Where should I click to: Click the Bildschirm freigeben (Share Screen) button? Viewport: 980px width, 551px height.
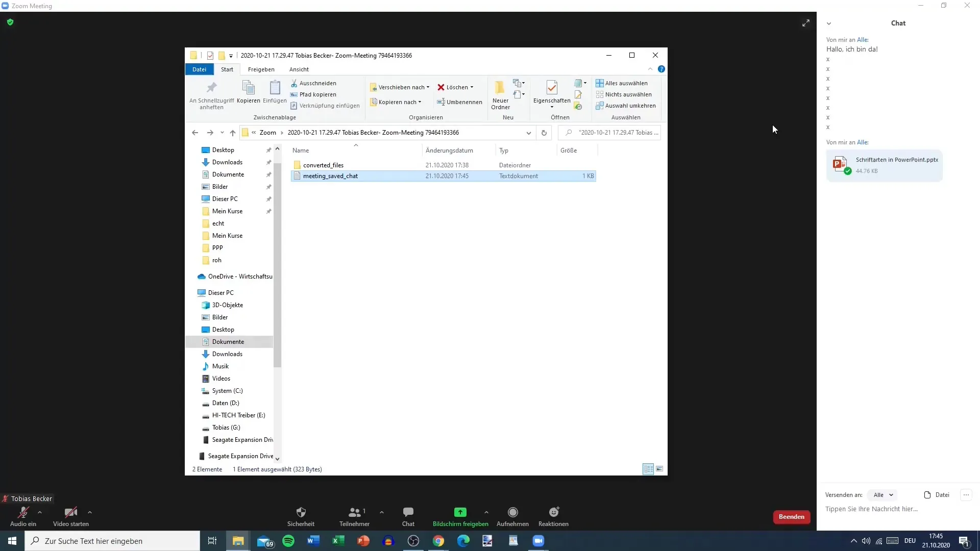click(460, 515)
